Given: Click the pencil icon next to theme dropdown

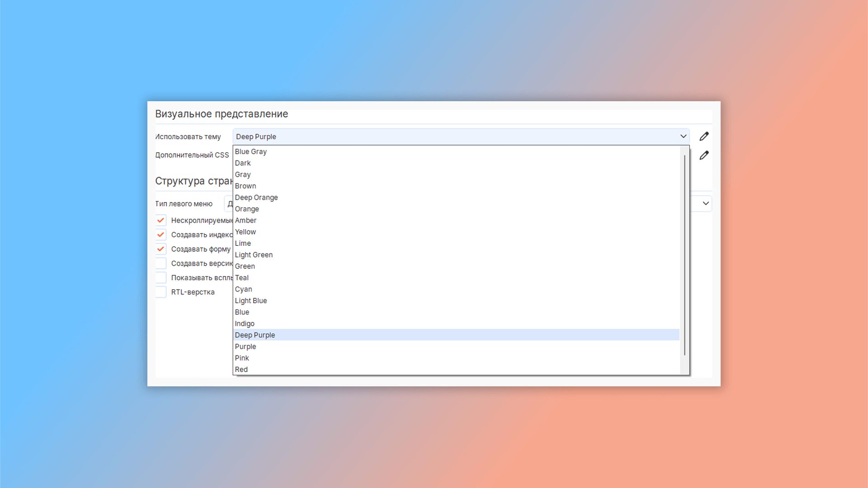Looking at the screenshot, I should point(704,136).
